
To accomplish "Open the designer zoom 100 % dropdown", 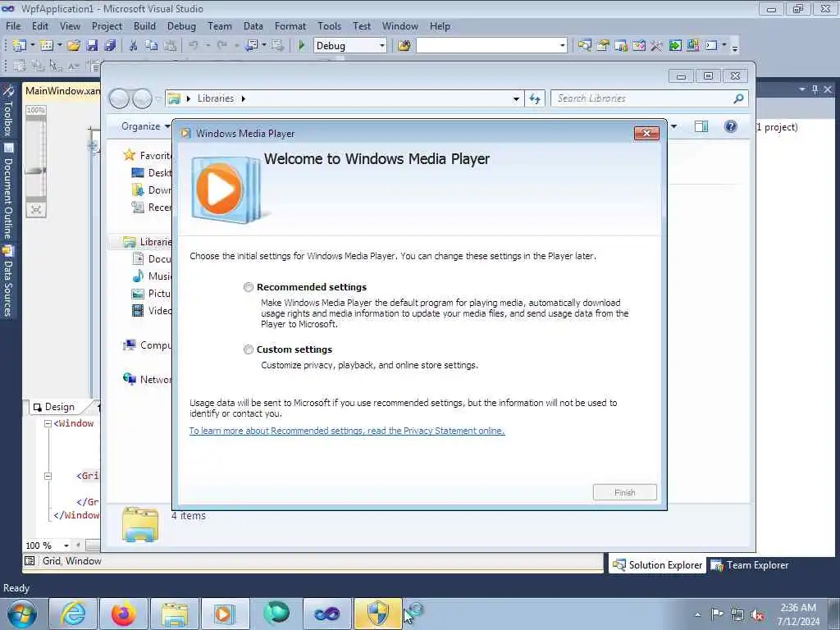I will (66, 546).
